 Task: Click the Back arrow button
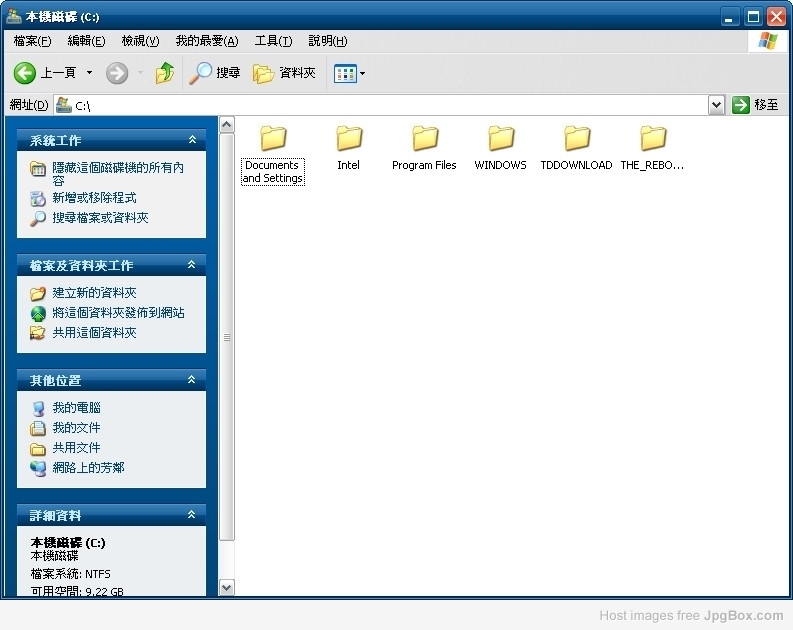pyautogui.click(x=26, y=73)
